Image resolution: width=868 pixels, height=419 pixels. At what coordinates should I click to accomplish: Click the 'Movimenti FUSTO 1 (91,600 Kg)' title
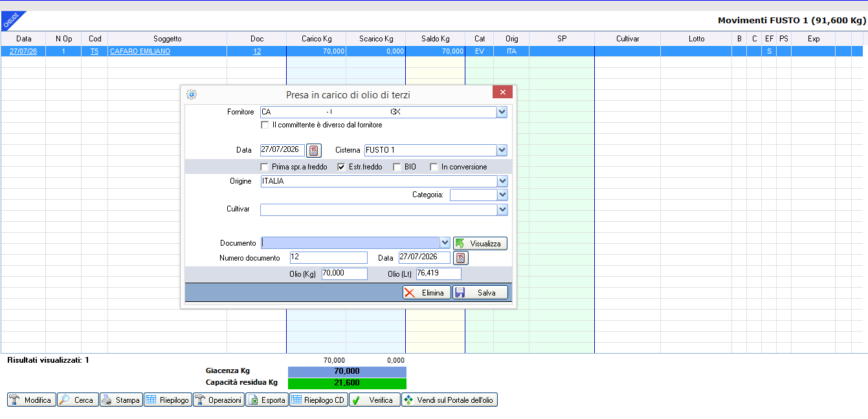point(792,21)
